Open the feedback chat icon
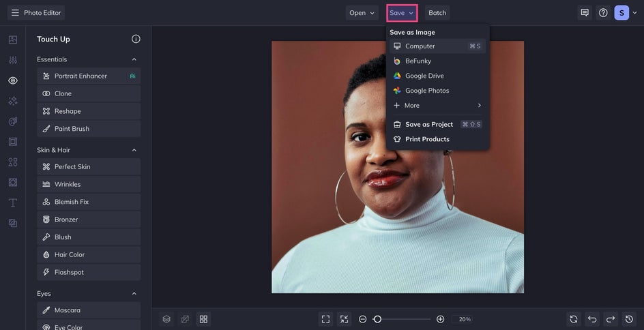This screenshot has height=330, width=644. coord(585,13)
